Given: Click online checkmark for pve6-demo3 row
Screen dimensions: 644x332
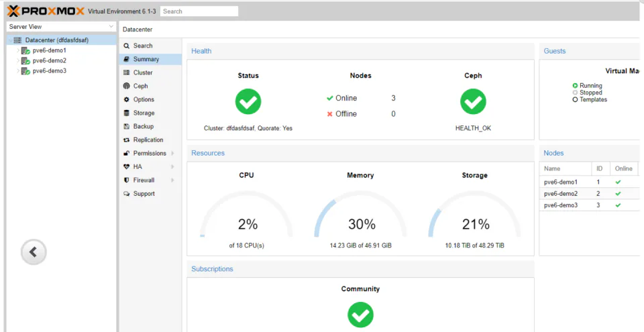Looking at the screenshot, I should coord(618,205).
